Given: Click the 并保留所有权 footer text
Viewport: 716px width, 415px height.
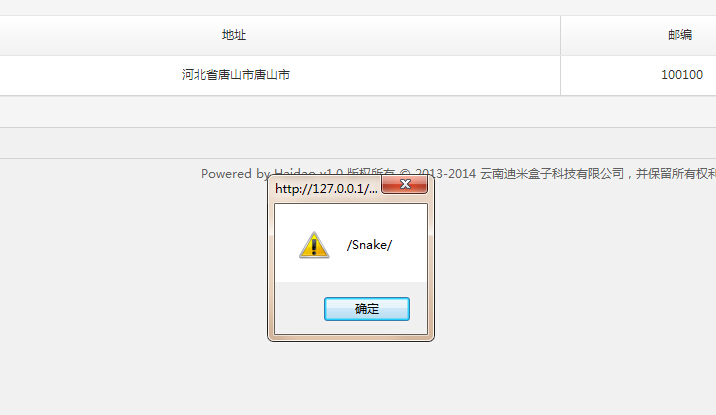Looking at the screenshot, I should [x=674, y=173].
